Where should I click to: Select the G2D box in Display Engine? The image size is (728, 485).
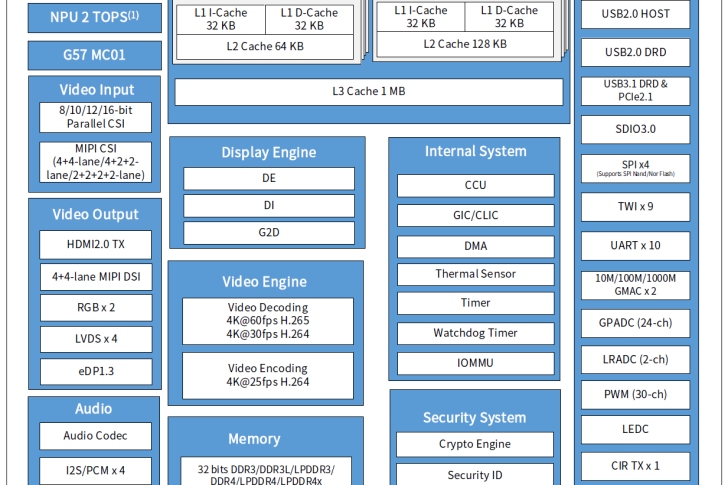tap(268, 233)
